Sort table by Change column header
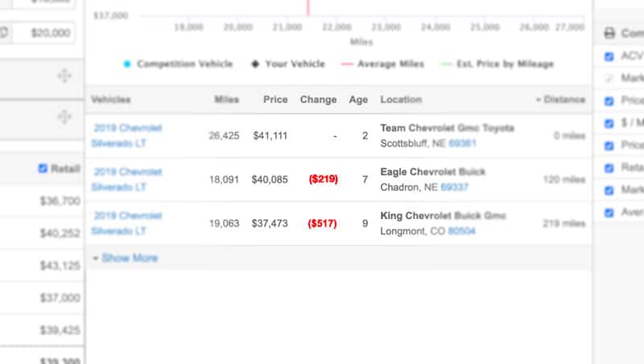This screenshot has height=364, width=644. coord(318,99)
